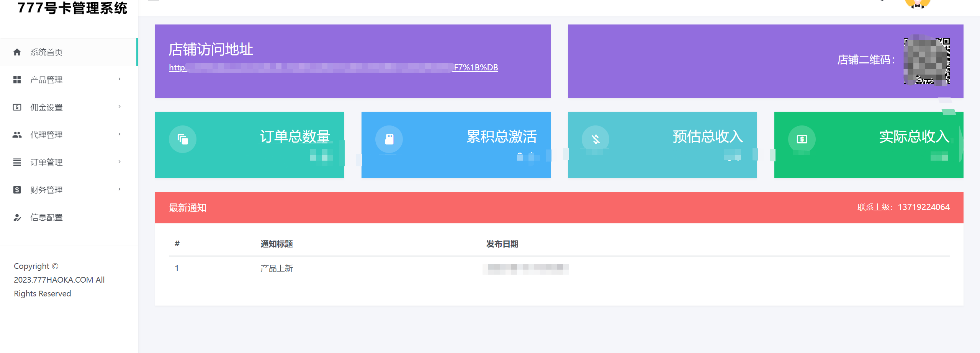This screenshot has height=353, width=980.
Task: Open the 店铺访问地址 shop URL link
Action: tap(333, 68)
